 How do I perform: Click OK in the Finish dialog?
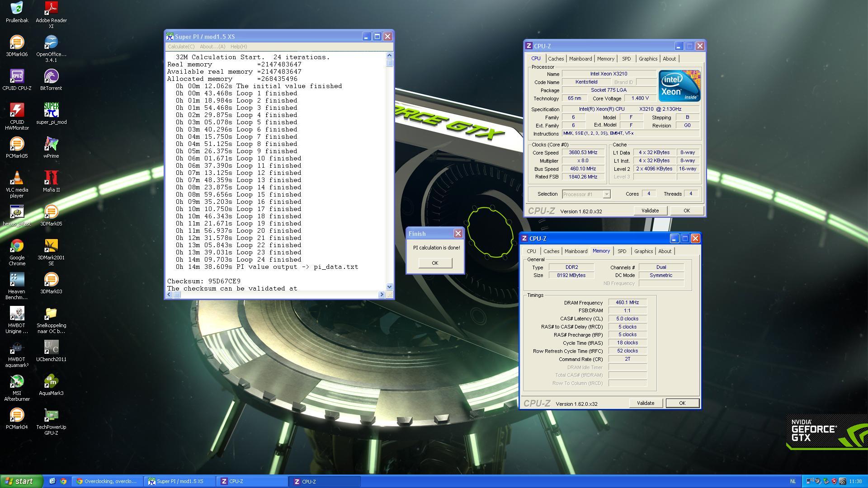435,263
